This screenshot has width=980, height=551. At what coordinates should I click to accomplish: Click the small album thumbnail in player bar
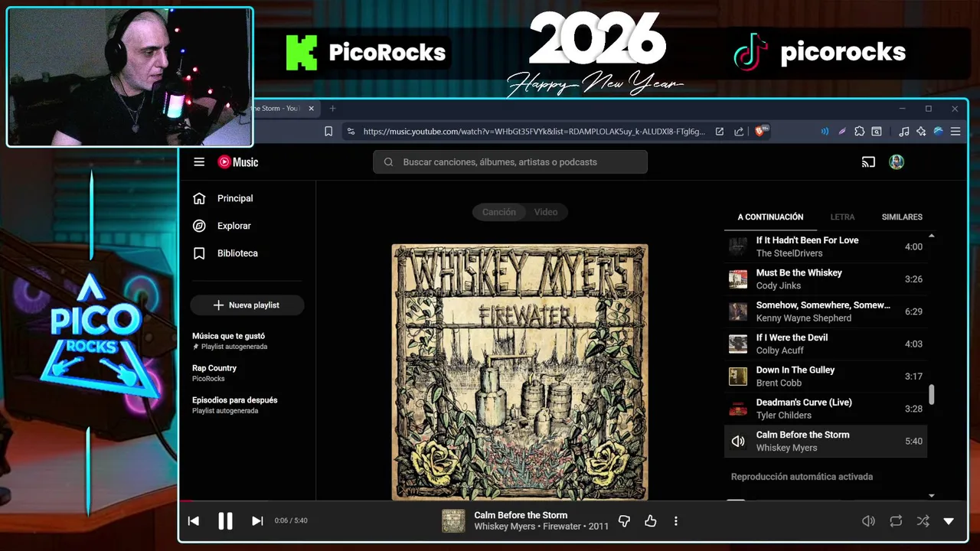(x=453, y=521)
